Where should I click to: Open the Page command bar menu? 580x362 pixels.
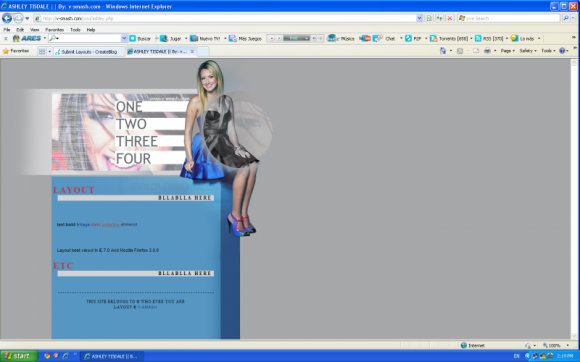[508, 51]
